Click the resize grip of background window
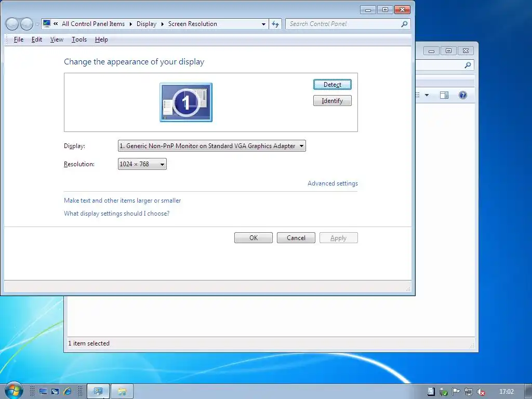The image size is (532, 399). pyautogui.click(x=472, y=345)
